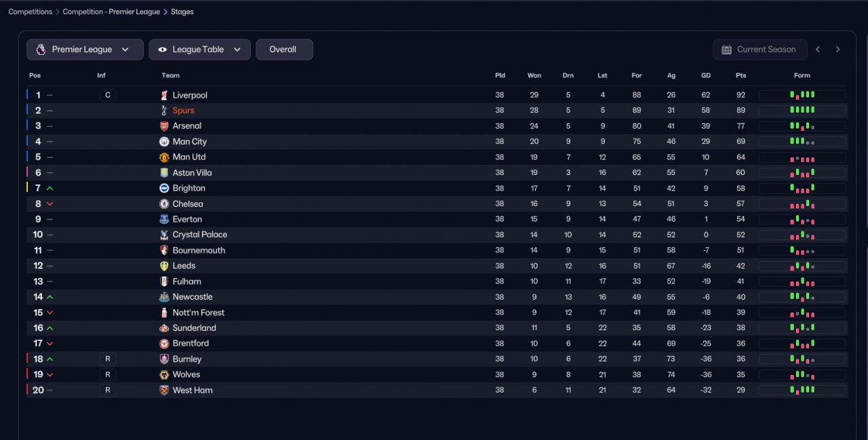Click the Wolves club badge
Image resolution: width=868 pixels, height=440 pixels.
point(164,375)
